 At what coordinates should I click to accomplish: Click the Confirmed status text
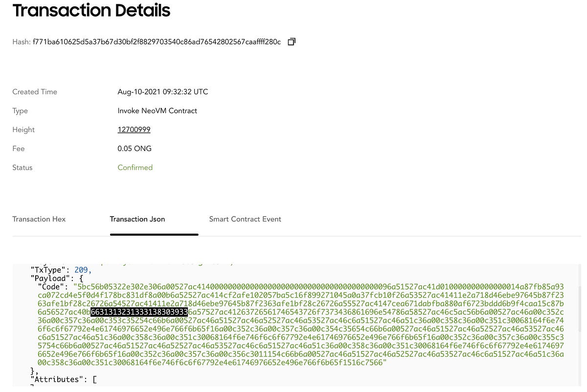(x=135, y=167)
